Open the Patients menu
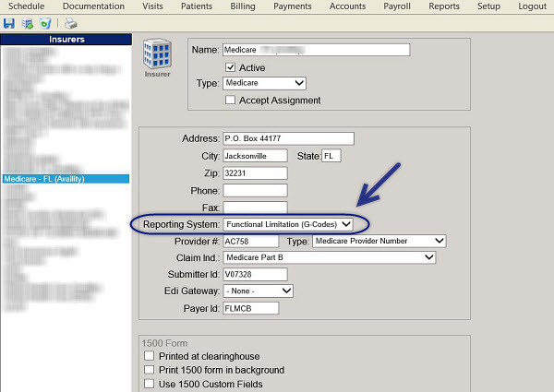 pyautogui.click(x=197, y=6)
